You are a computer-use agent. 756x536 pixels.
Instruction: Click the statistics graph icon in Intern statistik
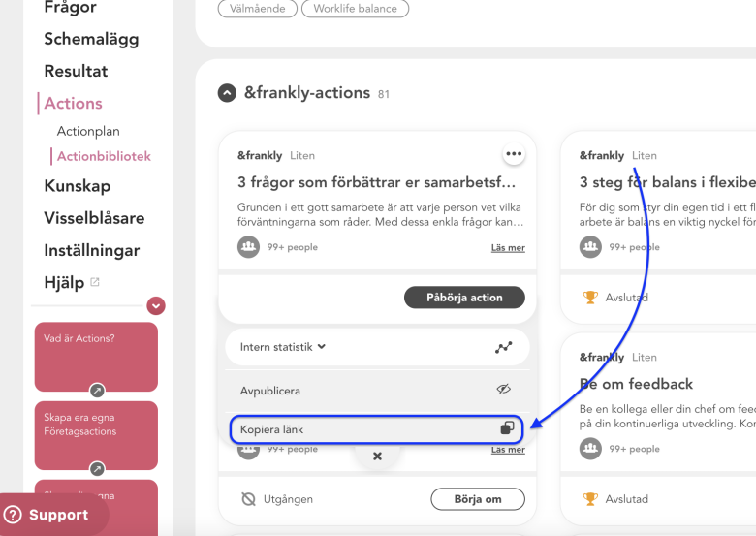504,347
